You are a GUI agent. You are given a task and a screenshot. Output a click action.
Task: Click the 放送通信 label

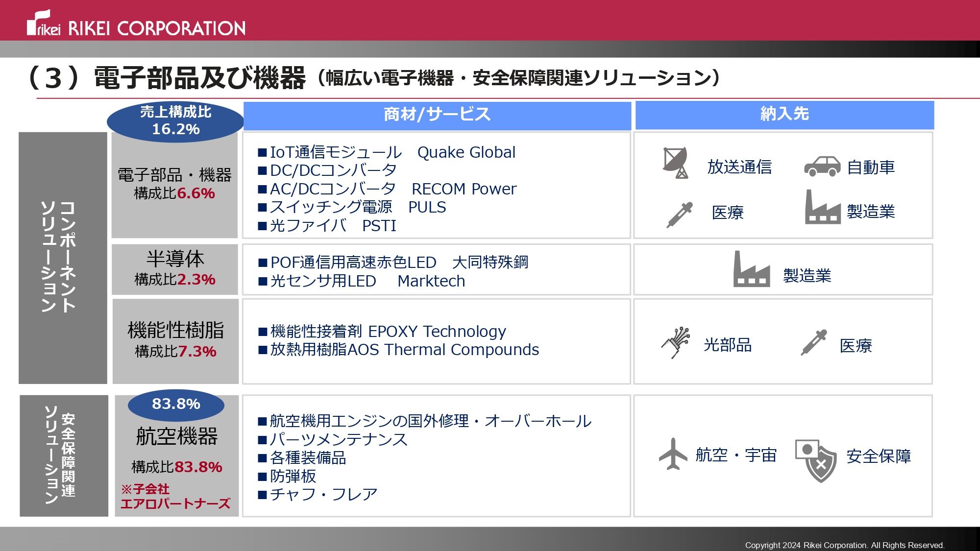(x=739, y=167)
